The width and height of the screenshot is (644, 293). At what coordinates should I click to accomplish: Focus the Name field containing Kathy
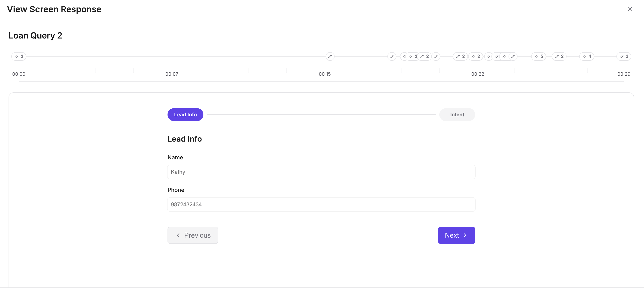pos(321,172)
